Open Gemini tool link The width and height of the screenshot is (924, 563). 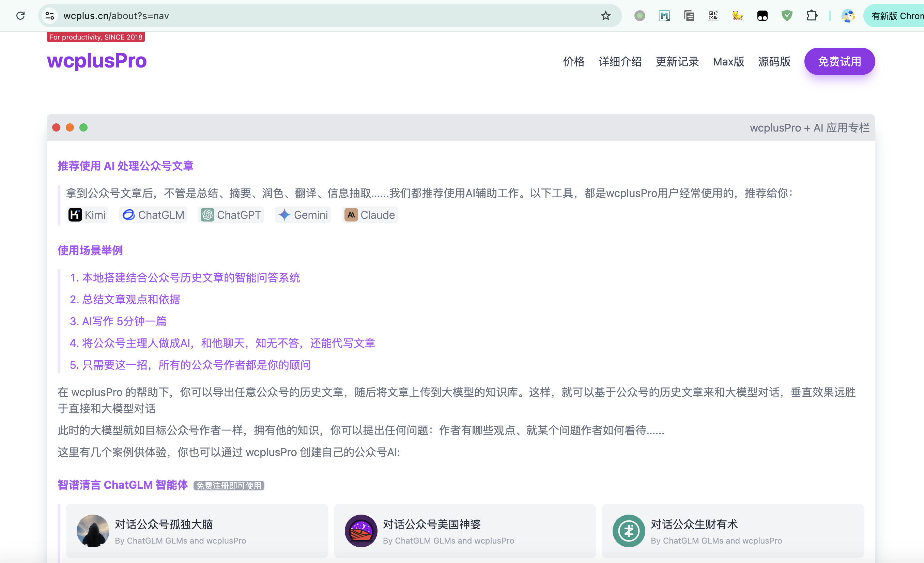(303, 215)
